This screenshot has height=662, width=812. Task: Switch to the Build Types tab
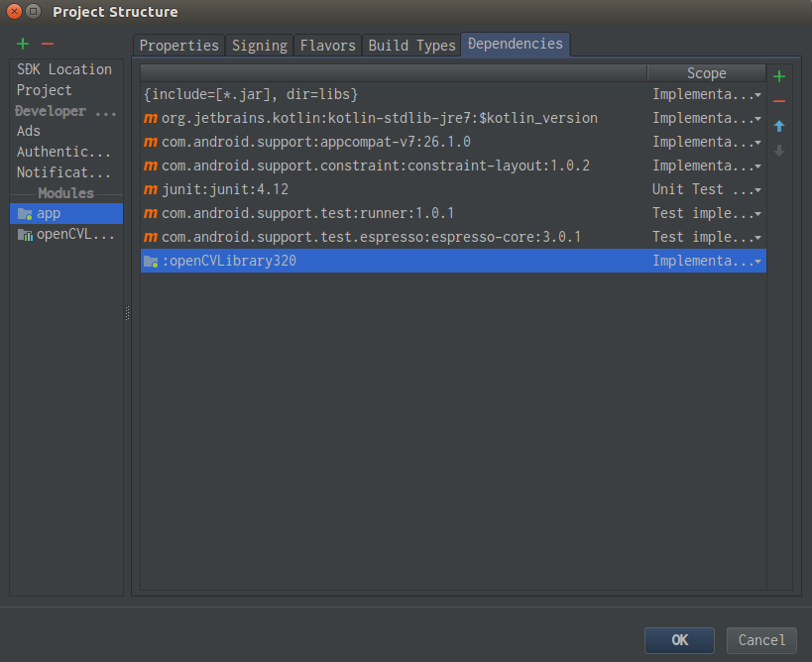(x=411, y=46)
